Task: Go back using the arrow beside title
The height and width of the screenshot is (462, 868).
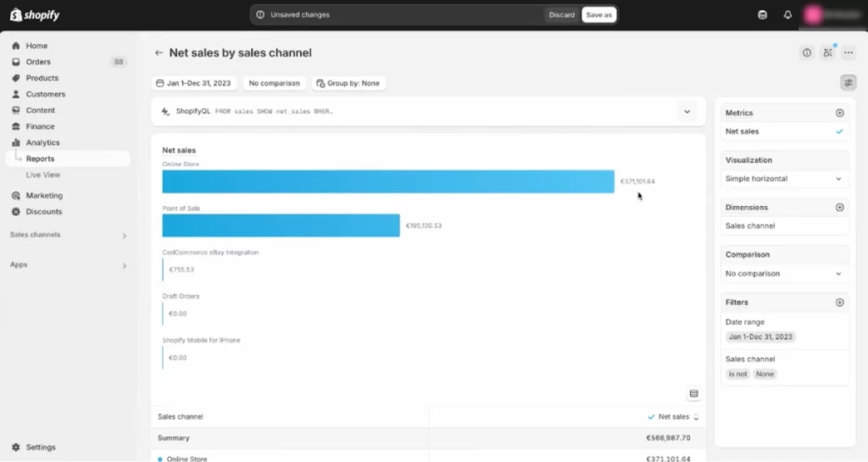Action: 159,53
